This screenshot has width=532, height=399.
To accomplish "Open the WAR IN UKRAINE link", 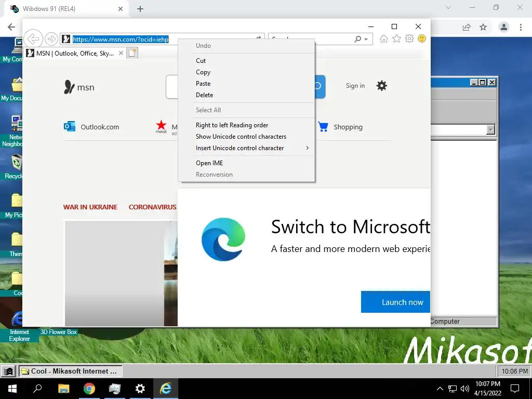I will (x=90, y=207).
